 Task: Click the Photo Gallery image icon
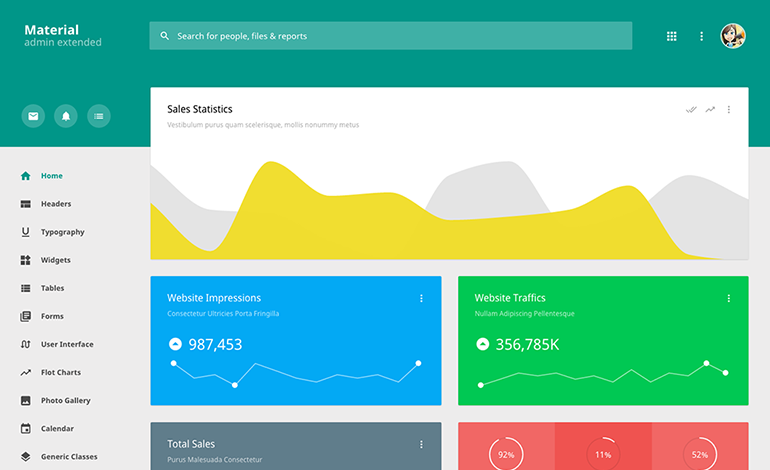click(x=26, y=400)
